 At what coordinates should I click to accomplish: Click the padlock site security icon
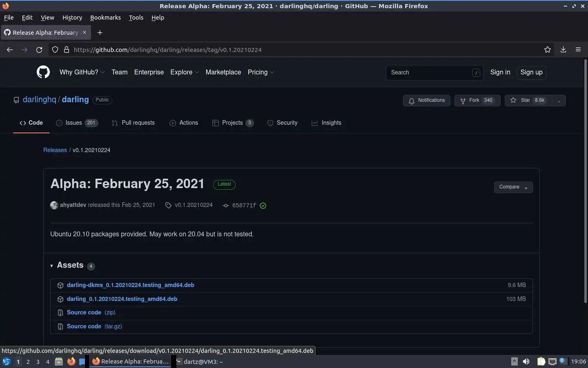66,49
